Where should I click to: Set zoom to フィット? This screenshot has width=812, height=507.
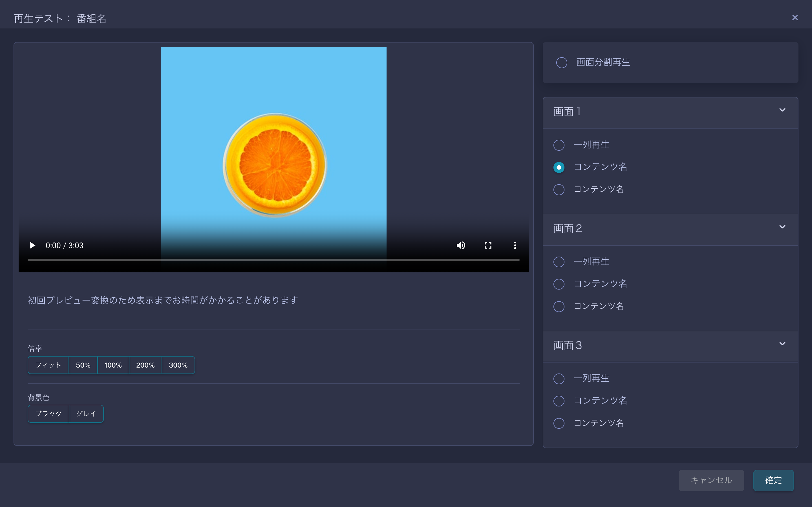[48, 365]
